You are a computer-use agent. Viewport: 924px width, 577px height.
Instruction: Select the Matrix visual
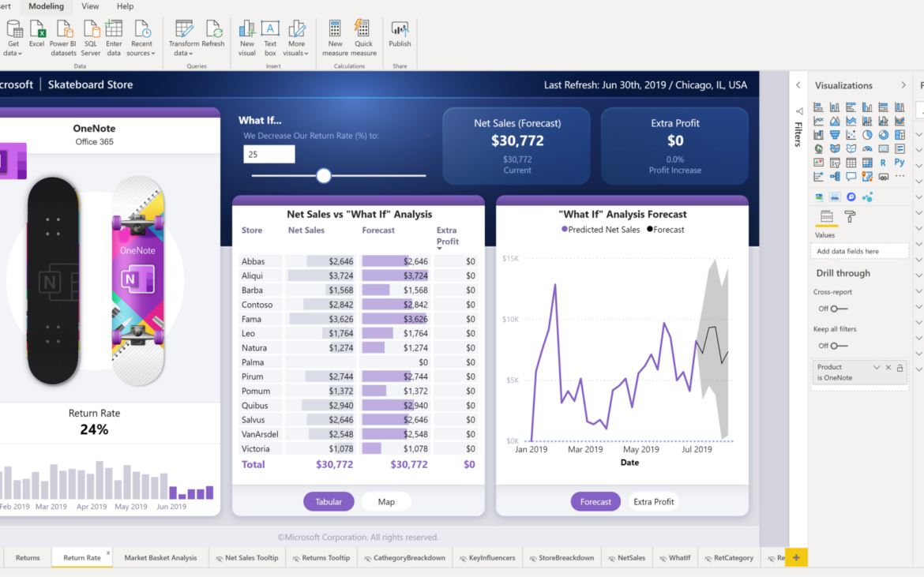pos(867,163)
